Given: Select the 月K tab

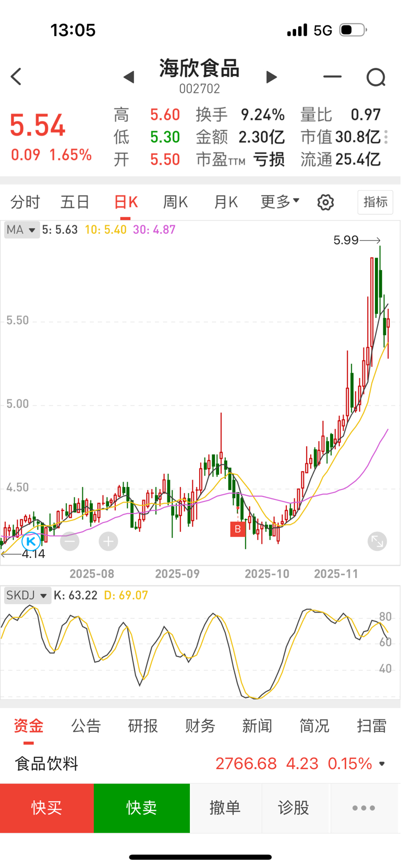Looking at the screenshot, I should click(226, 202).
